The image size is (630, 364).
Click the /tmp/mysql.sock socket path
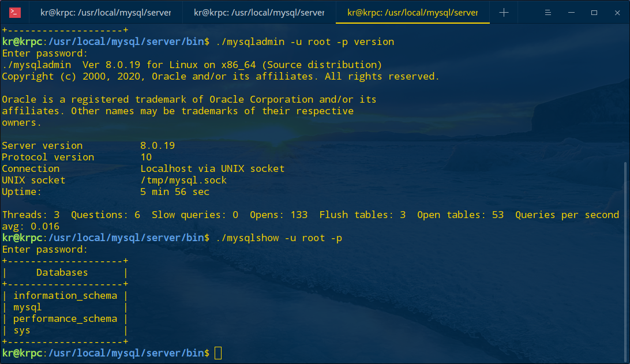click(183, 181)
